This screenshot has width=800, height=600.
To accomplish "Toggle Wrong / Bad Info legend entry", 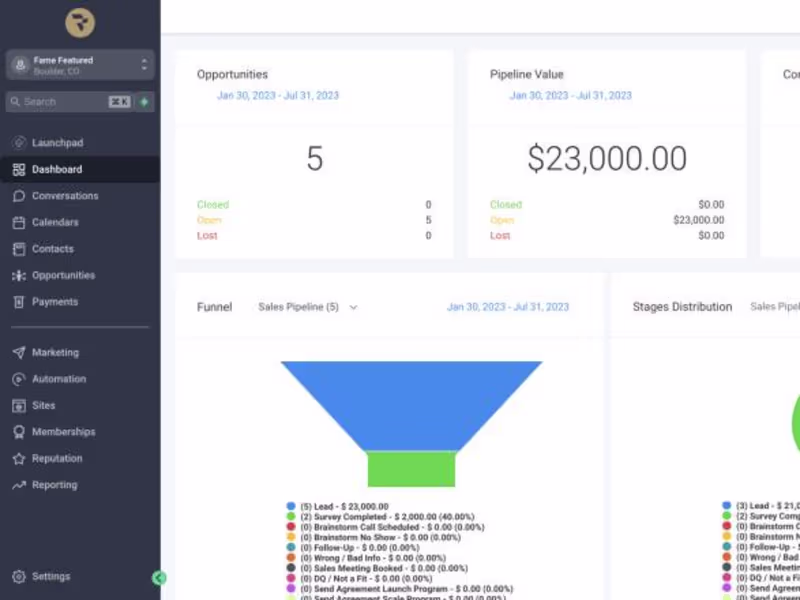I will click(x=366, y=558).
